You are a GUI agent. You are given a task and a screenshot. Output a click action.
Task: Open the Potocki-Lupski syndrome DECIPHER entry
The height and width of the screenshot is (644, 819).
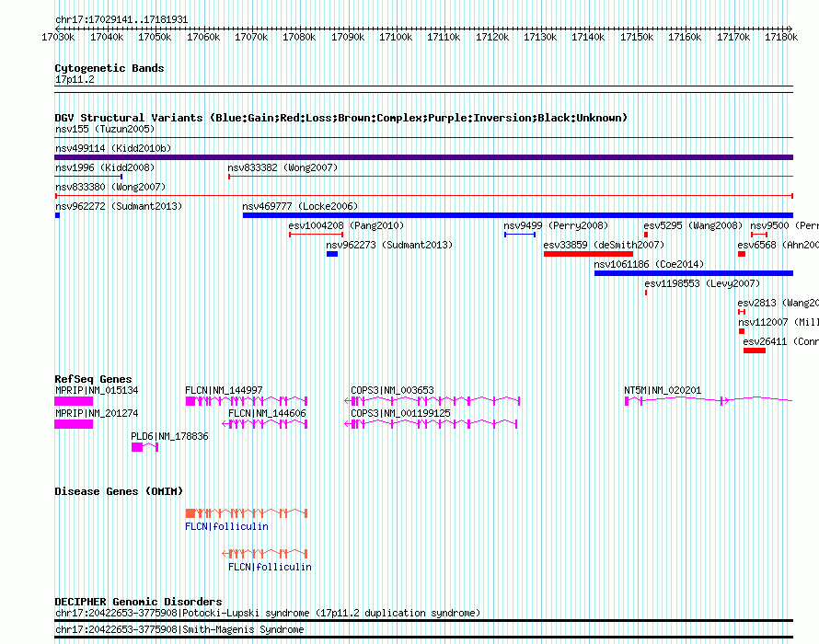coord(268,614)
